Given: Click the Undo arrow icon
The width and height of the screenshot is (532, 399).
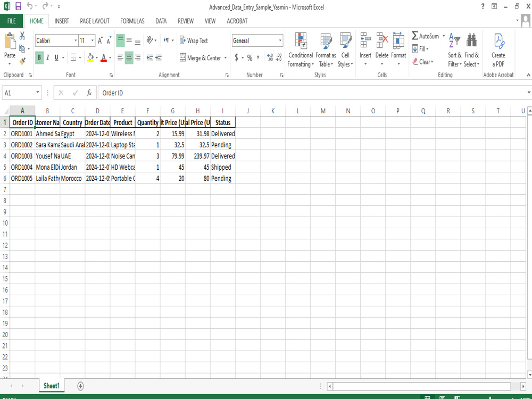Looking at the screenshot, I should pyautogui.click(x=30, y=6).
